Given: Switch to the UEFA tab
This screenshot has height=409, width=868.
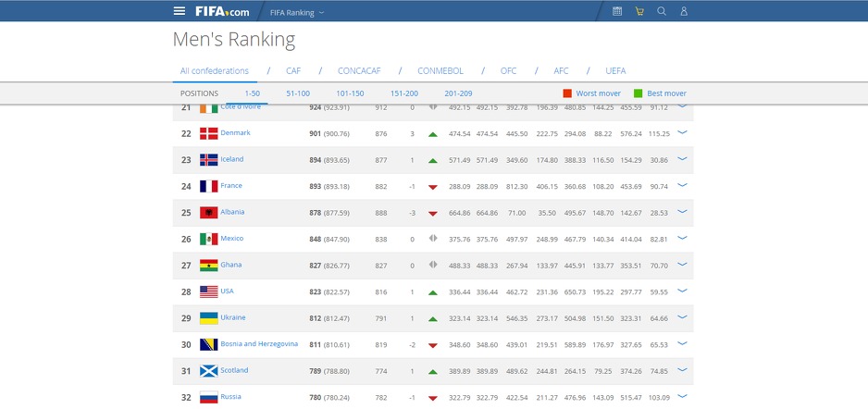Looking at the screenshot, I should coord(615,71).
